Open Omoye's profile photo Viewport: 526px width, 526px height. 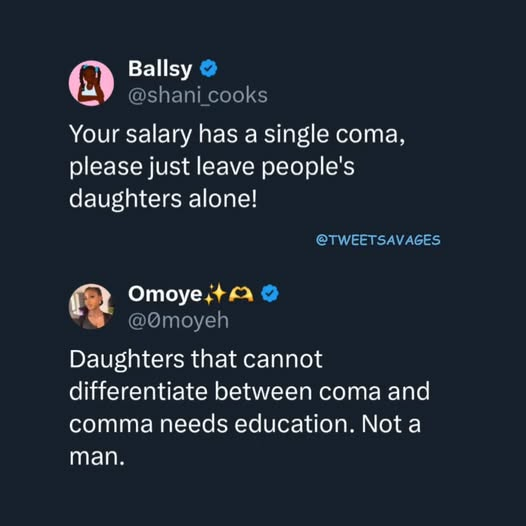tap(91, 307)
